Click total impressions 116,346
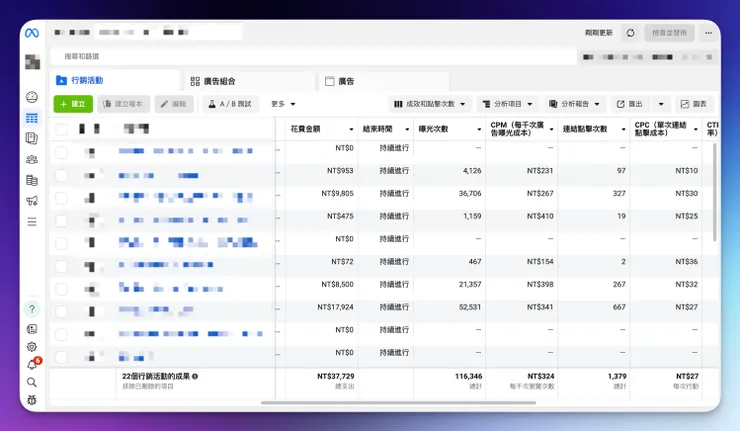 point(468,376)
